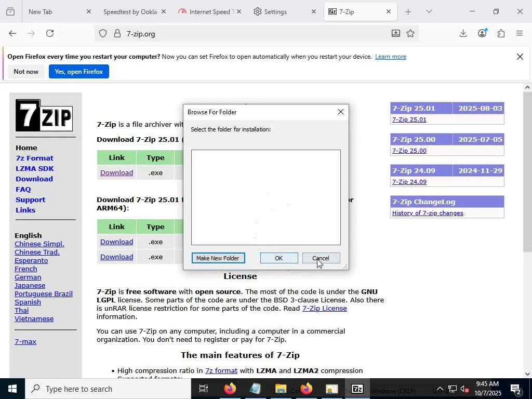Bookmark this page with the star icon
532x399 pixels.
[x=410, y=33]
